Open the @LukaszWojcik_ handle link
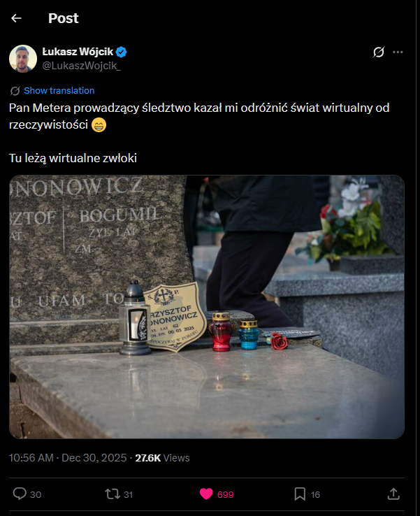Viewport: 420px width, 516px height. [82, 66]
